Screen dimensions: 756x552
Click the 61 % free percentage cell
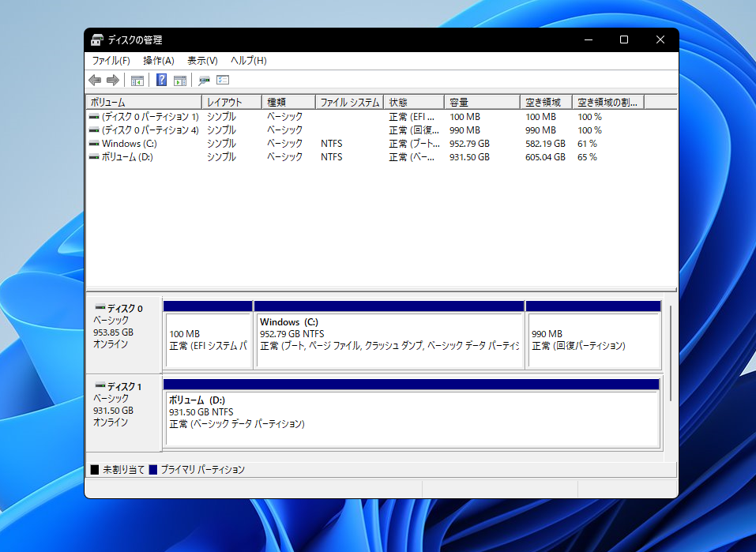587,144
